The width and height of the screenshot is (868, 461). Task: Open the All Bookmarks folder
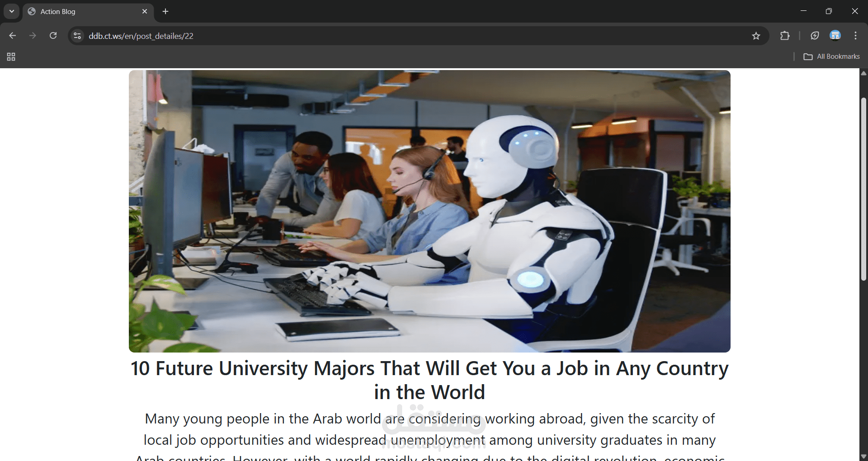click(x=832, y=56)
